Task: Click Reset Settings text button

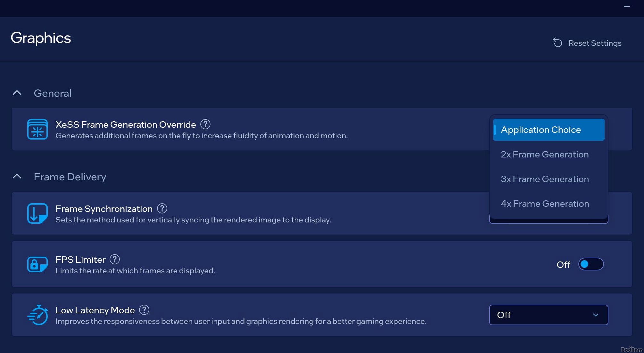Action: 595,43
